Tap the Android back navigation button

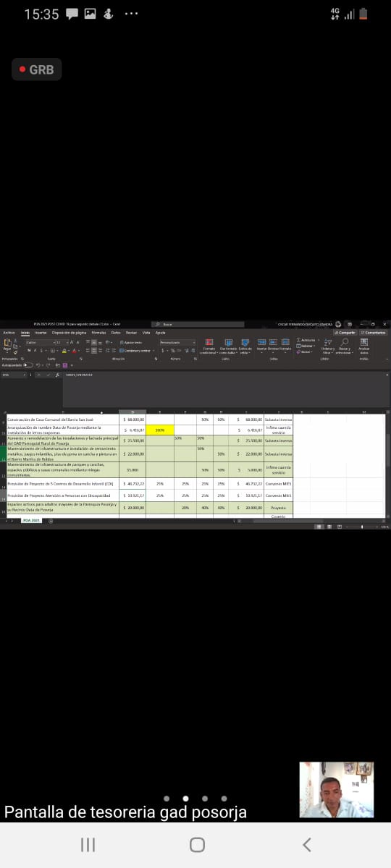[x=307, y=844]
